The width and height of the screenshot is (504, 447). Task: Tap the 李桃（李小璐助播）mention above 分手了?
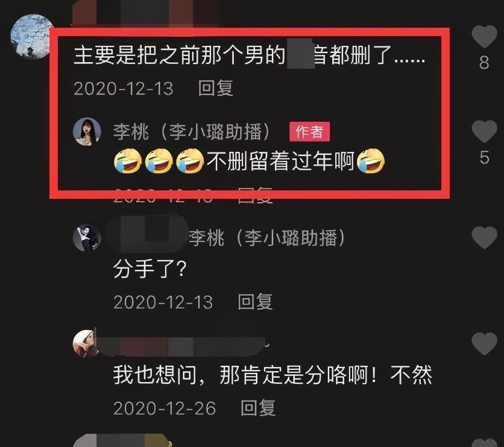pos(267,238)
